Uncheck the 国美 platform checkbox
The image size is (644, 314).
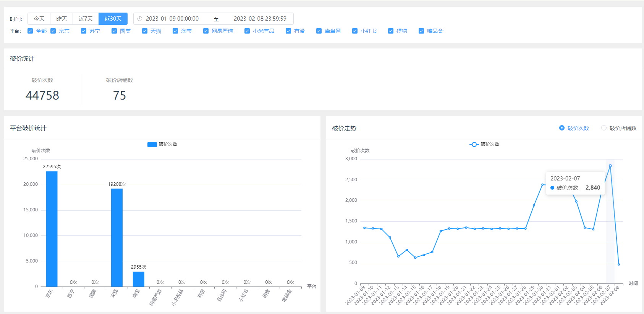(x=114, y=31)
